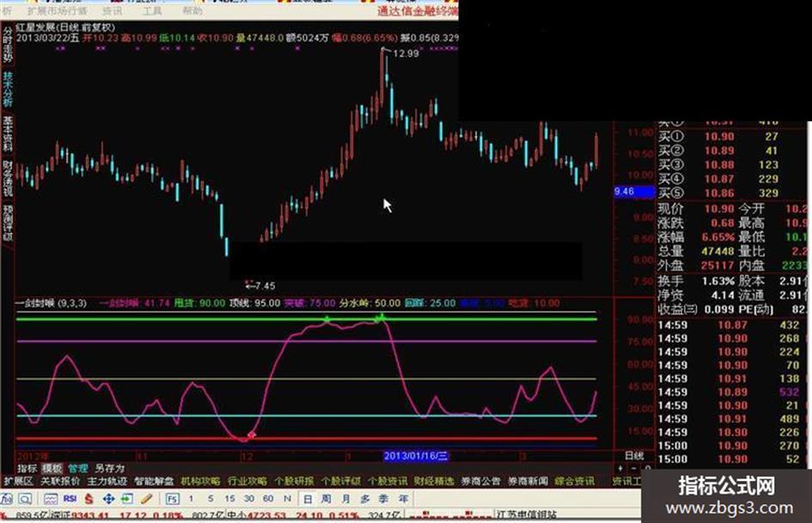Switch to 30-minute period
Screen dimensions: 812x523
[x=248, y=499]
